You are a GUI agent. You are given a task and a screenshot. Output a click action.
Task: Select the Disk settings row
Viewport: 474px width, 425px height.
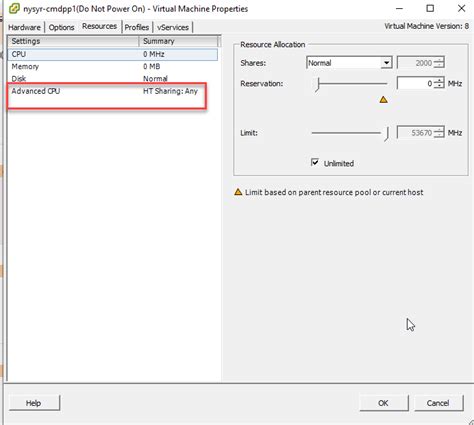tap(113, 79)
